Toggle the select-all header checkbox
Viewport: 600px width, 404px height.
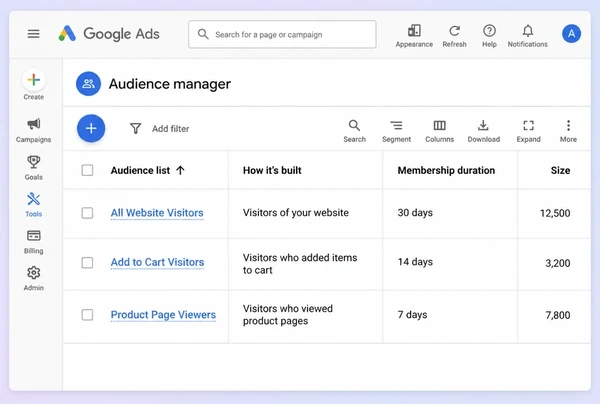pyautogui.click(x=87, y=170)
